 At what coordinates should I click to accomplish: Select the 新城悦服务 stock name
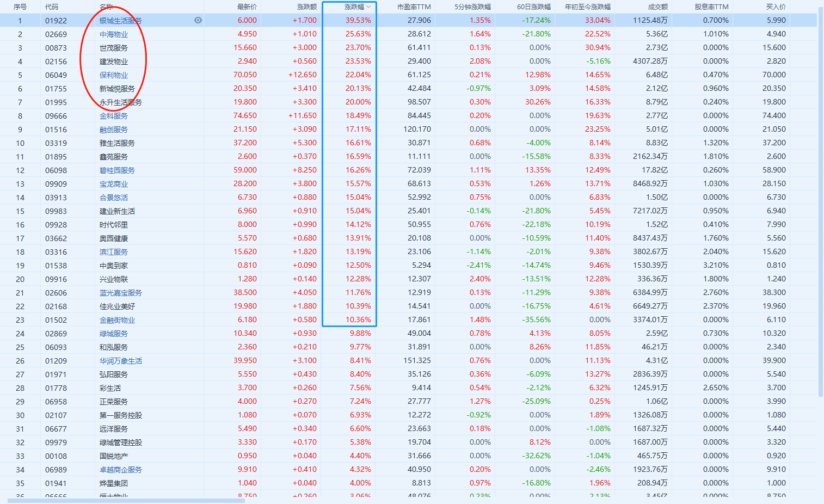[118, 89]
